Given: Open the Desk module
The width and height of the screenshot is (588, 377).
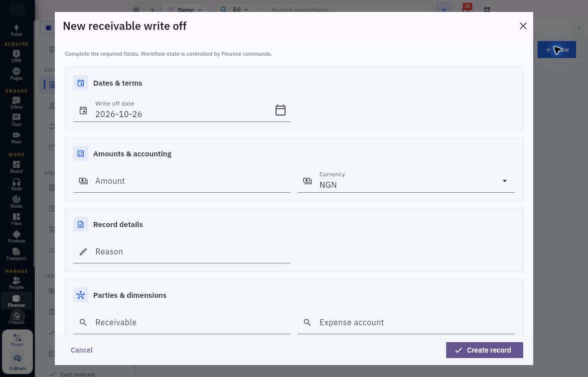Looking at the screenshot, I should 16,184.
